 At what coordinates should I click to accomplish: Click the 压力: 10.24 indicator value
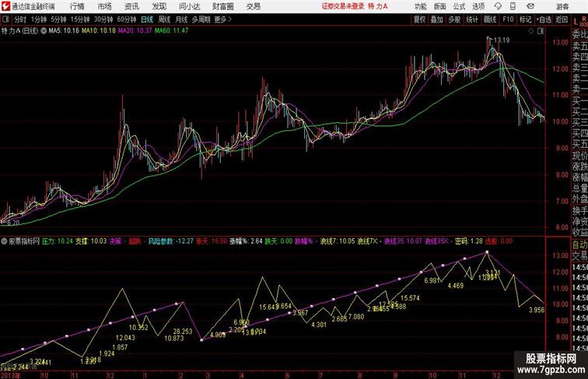[x=58, y=241]
